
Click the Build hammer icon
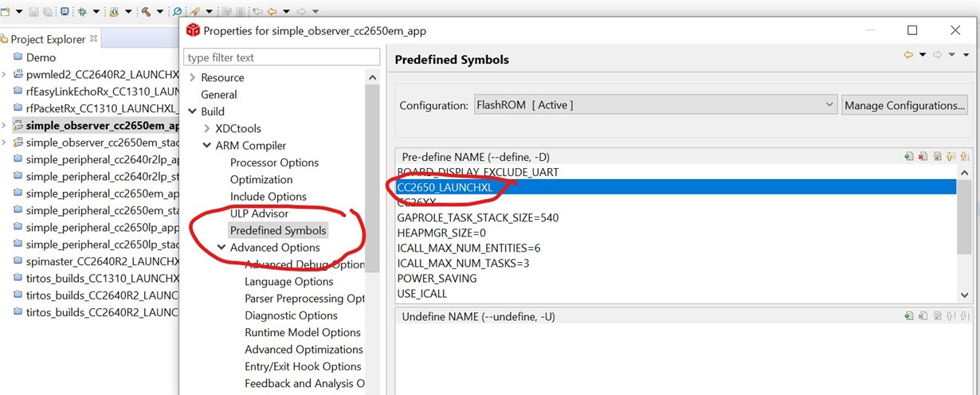[x=146, y=12]
